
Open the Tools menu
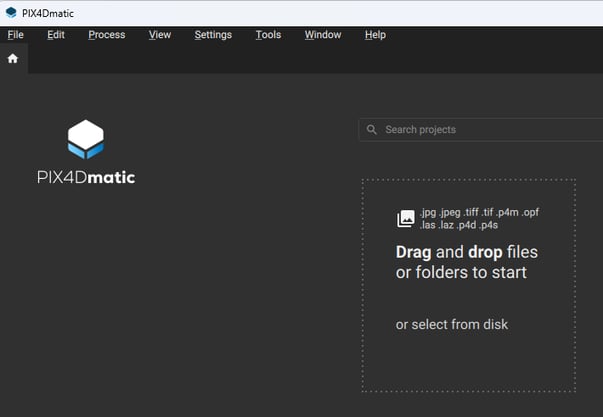coord(268,35)
